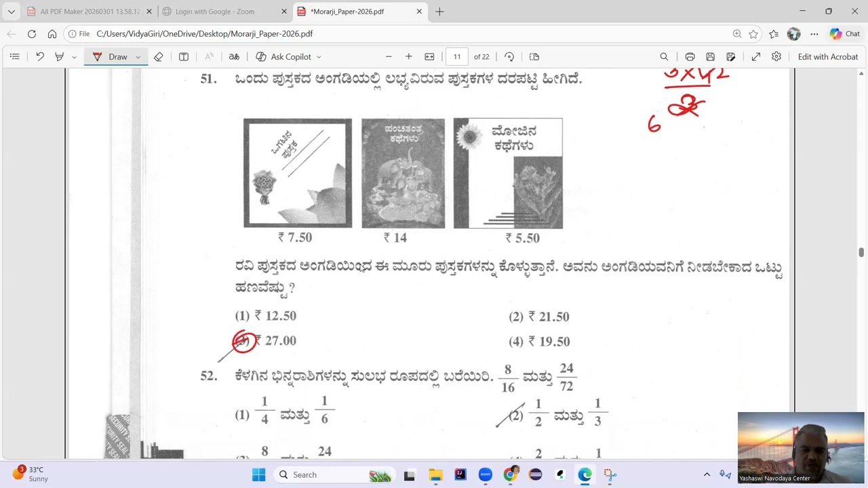Open Find in PDF search icon
Image resolution: width=868 pixels, height=488 pixels.
(x=664, y=57)
